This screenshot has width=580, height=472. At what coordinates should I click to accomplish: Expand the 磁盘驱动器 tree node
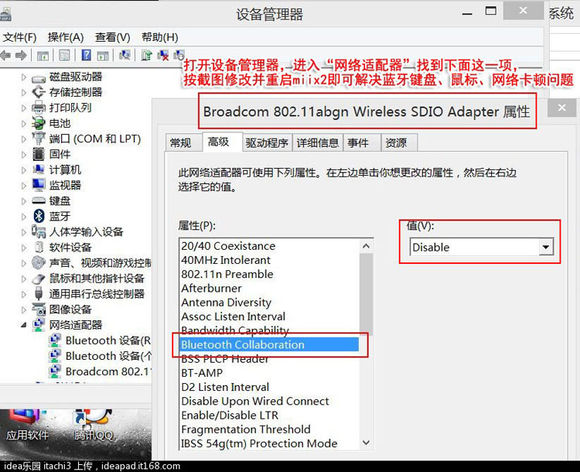[24, 77]
